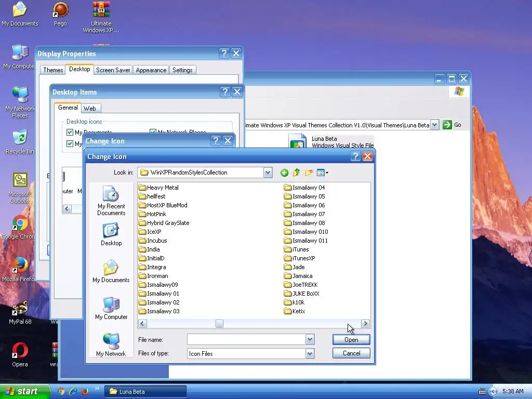The image size is (532, 399).
Task: Open Screen Saver tab in Display Properties
Action: pyautogui.click(x=113, y=70)
